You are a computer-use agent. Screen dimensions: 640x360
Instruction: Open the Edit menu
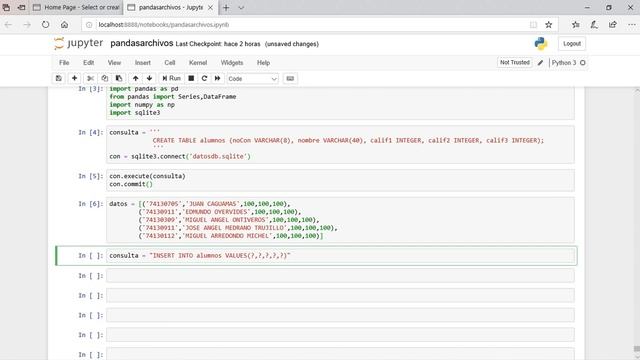pos(89,63)
